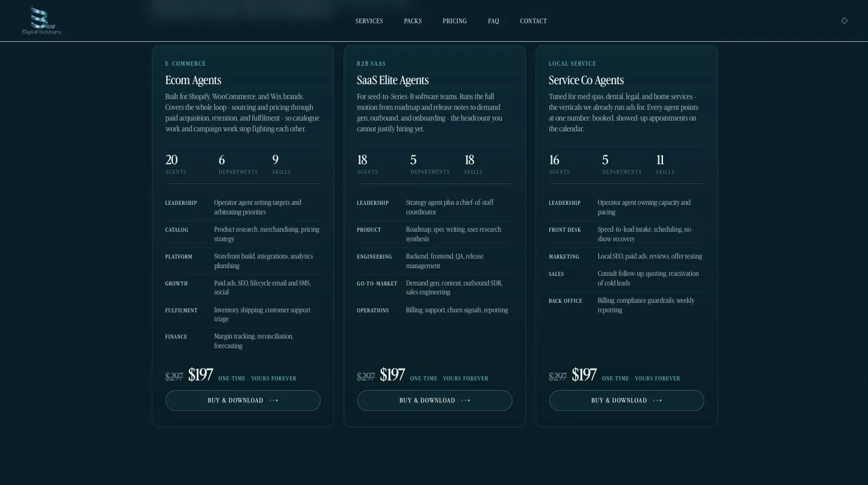Click the PLATFORM department row

[x=243, y=261]
